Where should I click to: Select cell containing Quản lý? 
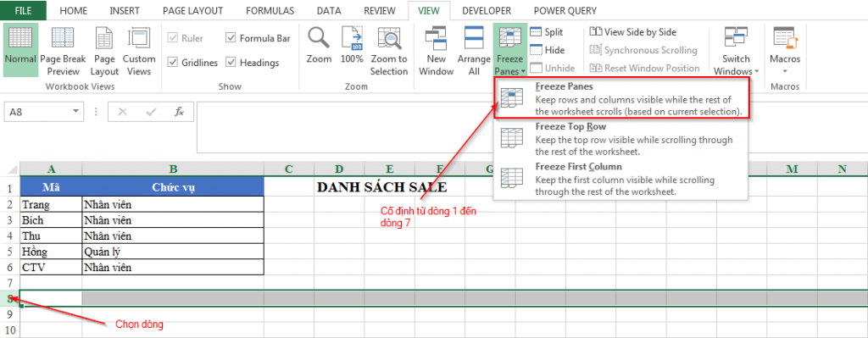pos(173,252)
